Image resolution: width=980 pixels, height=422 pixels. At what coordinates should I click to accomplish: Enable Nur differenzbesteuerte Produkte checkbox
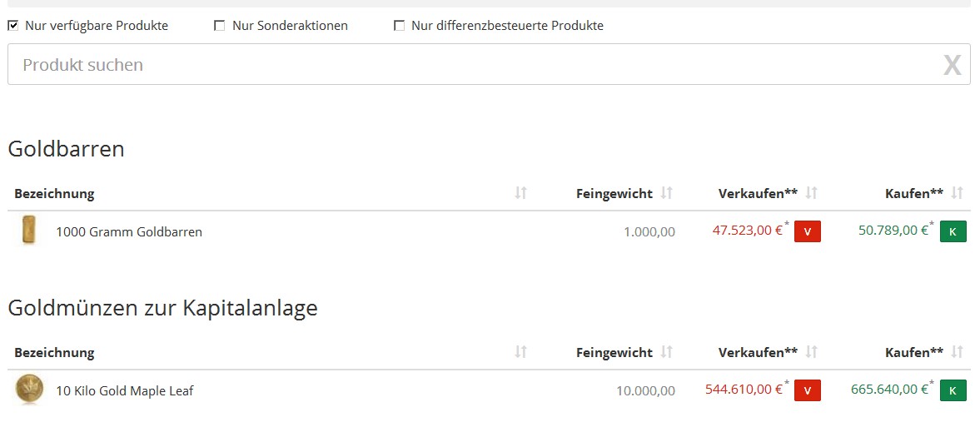click(x=399, y=26)
